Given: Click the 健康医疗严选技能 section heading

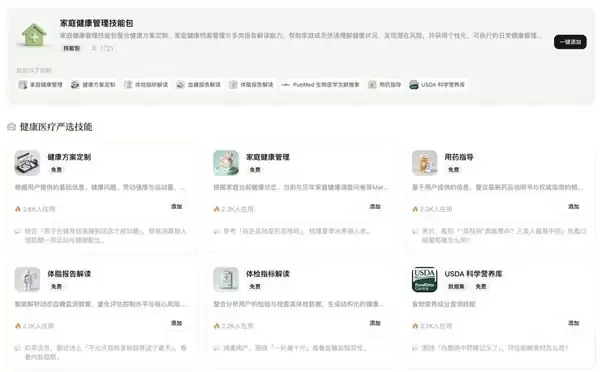Looking at the screenshot, I should pyautogui.click(x=56, y=127).
